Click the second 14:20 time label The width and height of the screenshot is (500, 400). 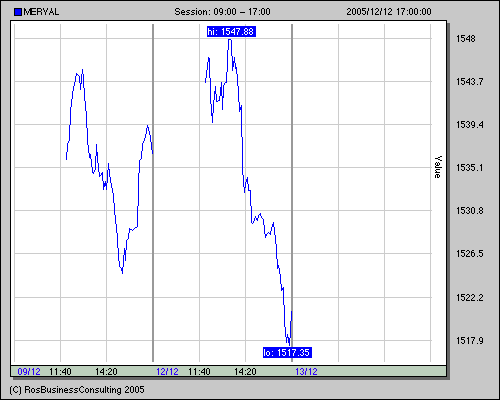pyautogui.click(x=245, y=372)
